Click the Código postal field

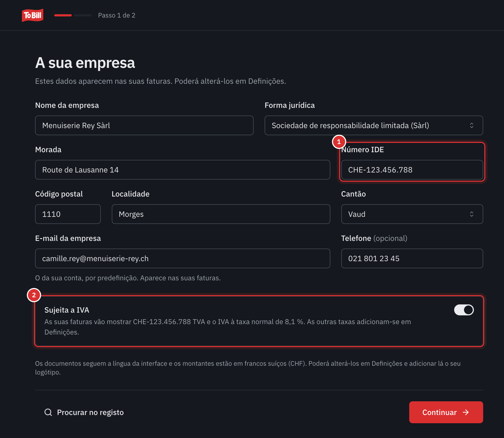point(68,214)
